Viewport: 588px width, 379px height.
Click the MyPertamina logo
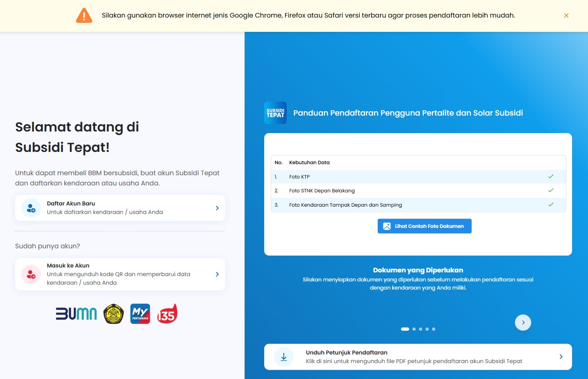[140, 314]
